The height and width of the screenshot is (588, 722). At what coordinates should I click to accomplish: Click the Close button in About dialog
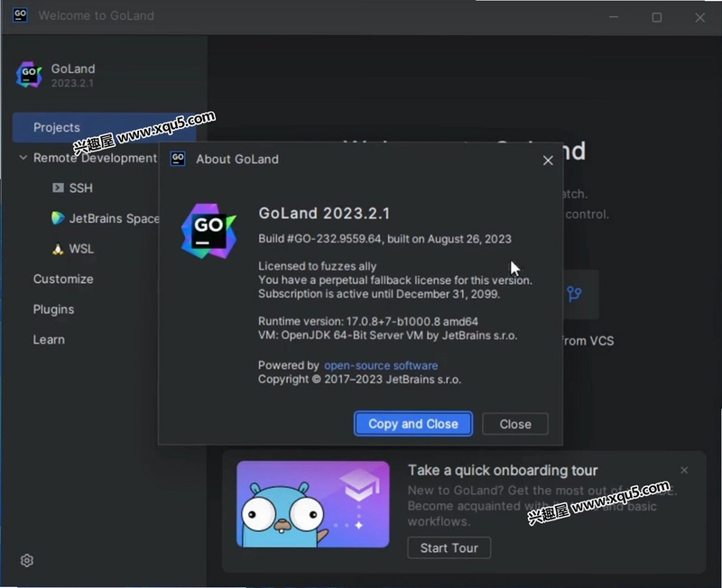pyautogui.click(x=514, y=424)
